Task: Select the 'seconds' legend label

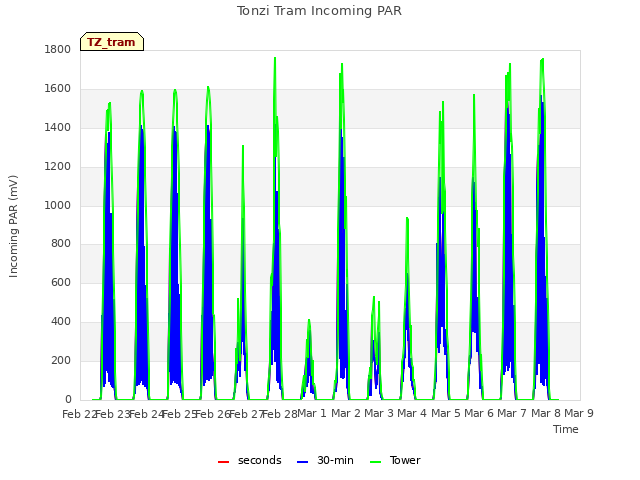Action: click(x=260, y=460)
